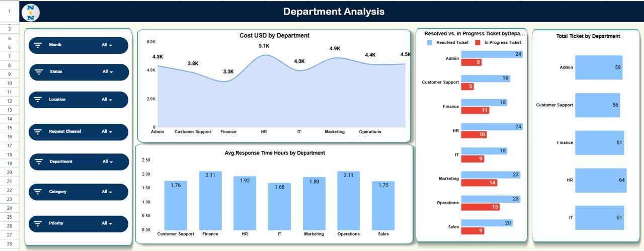This screenshot has height=251, width=644.
Task: Open the Month All dropdown
Action: 107,45
